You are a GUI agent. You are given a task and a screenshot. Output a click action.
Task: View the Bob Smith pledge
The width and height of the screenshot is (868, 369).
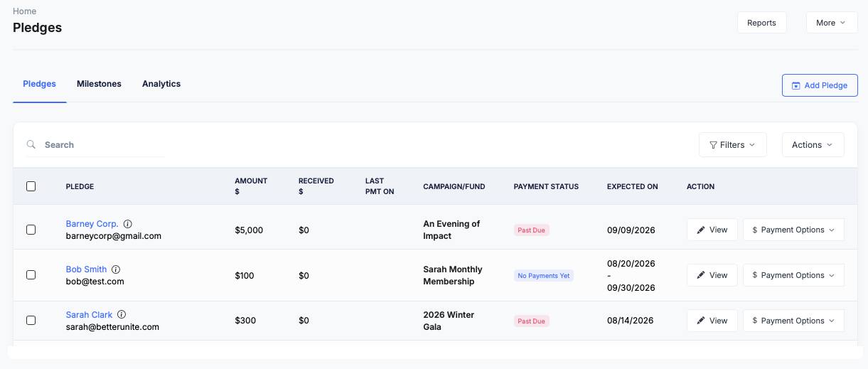tap(712, 275)
